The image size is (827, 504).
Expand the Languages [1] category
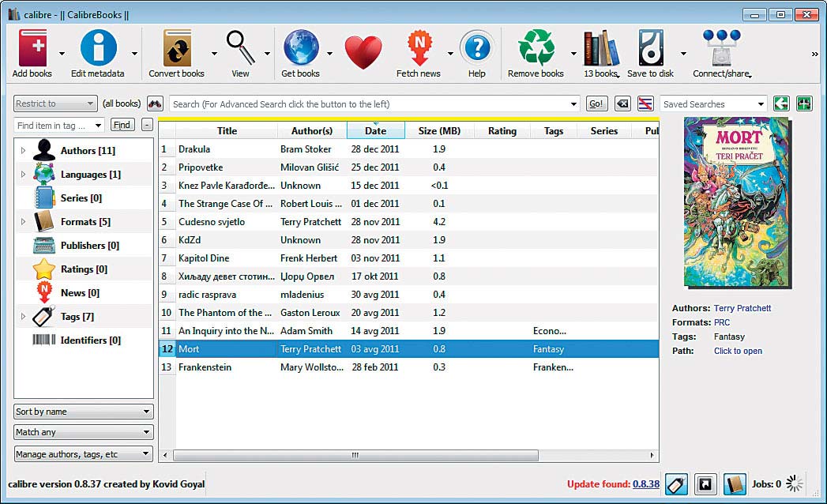[23, 174]
